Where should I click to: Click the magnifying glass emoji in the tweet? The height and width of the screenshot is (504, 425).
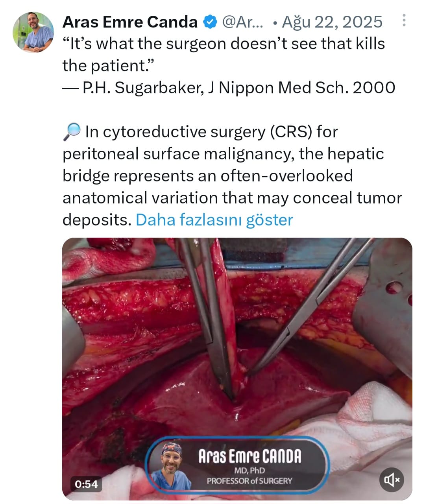pos(72,132)
